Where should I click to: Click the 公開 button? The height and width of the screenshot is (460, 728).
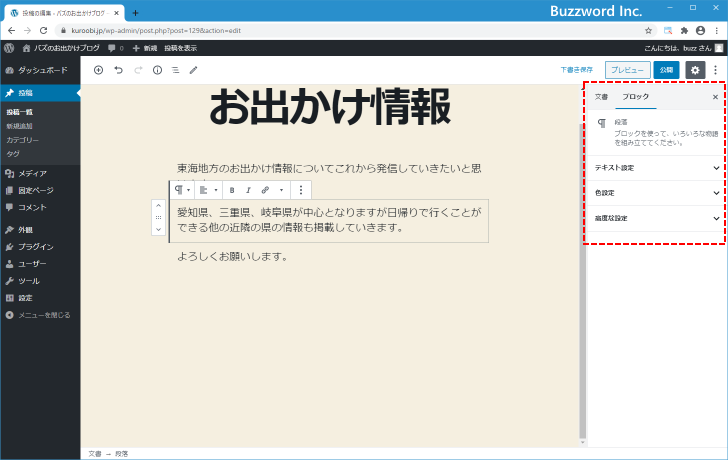[666, 70]
